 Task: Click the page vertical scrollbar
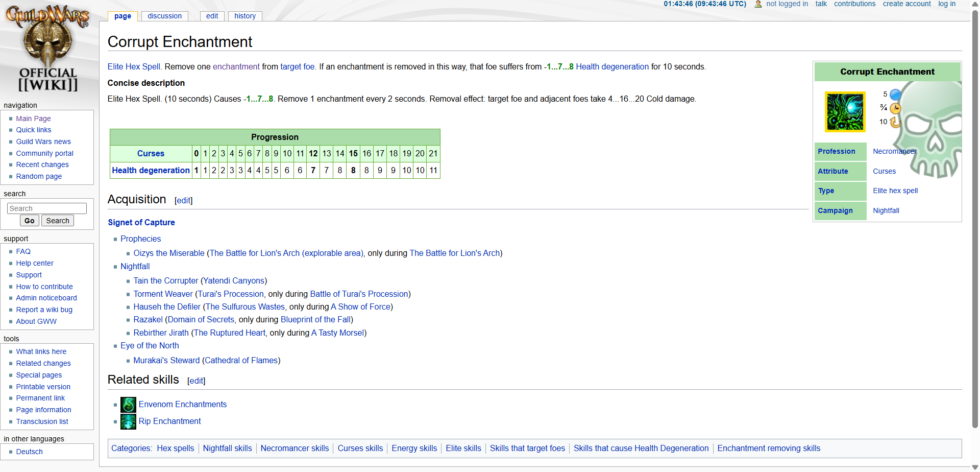(x=975, y=219)
